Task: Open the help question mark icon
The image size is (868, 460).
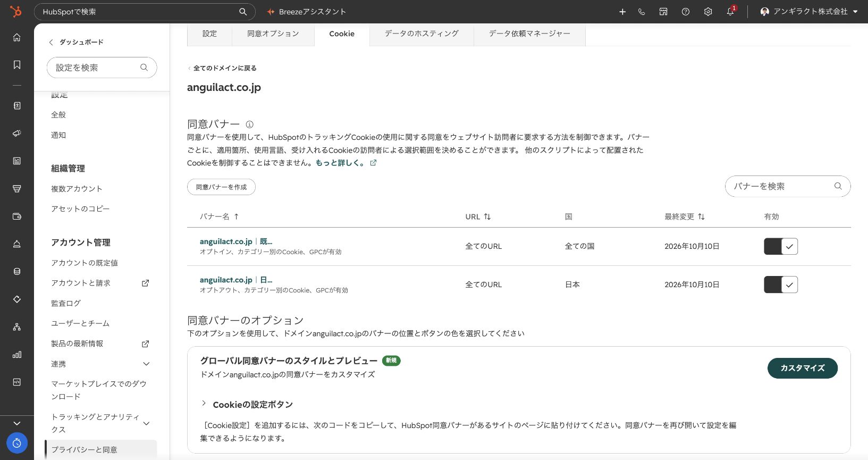Action: [x=686, y=12]
